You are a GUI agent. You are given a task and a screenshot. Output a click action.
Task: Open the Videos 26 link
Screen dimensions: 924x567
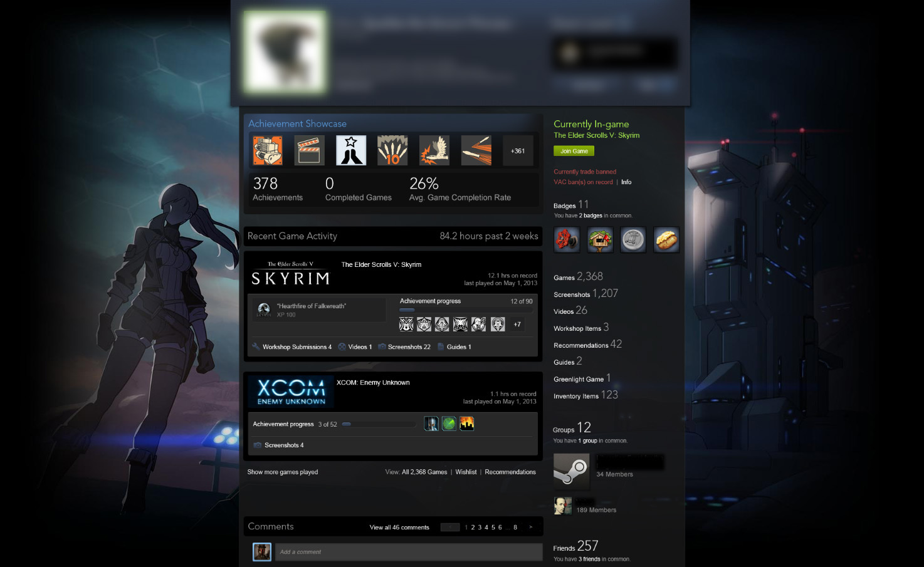click(570, 310)
